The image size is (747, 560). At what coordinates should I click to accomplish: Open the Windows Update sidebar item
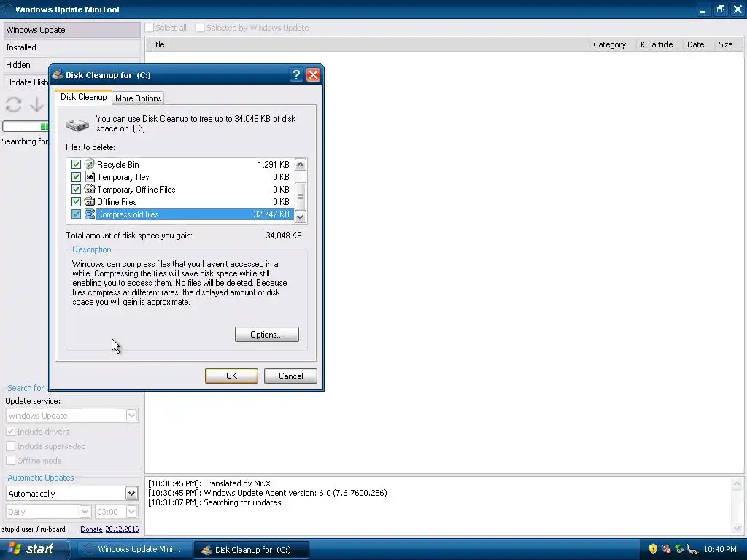pos(71,29)
